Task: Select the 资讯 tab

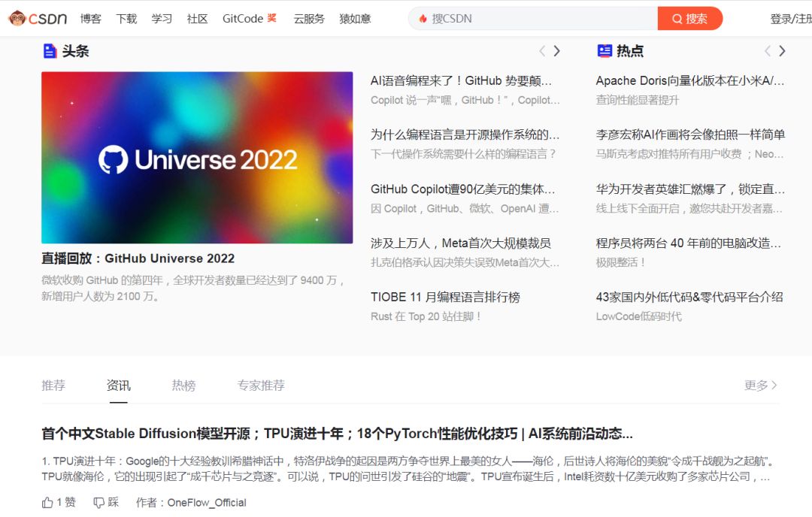Action: tap(119, 385)
